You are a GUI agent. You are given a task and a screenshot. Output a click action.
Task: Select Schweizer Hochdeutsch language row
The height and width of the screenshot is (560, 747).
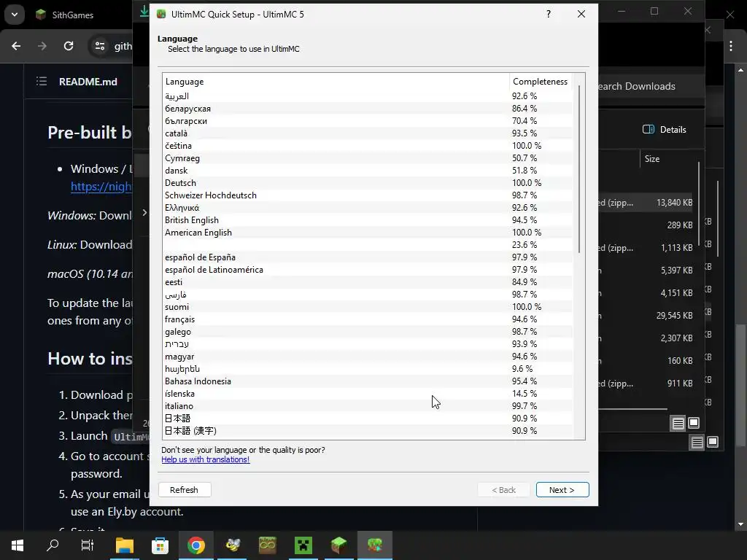tap(368, 195)
